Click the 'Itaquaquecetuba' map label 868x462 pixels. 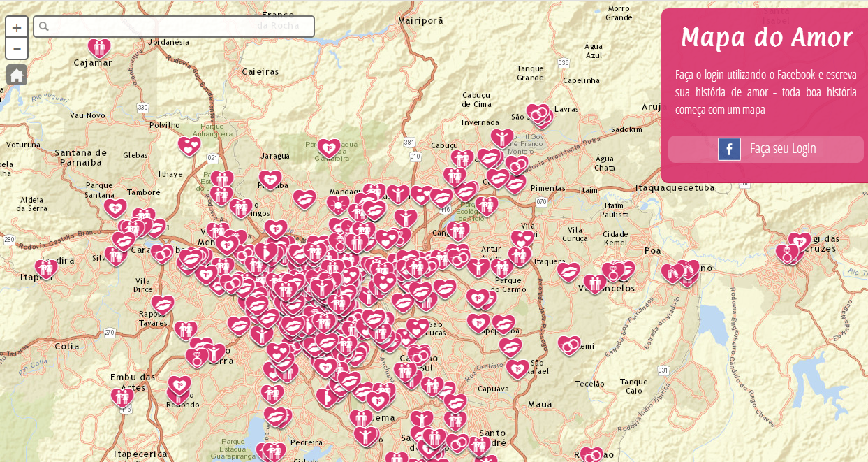[675, 188]
